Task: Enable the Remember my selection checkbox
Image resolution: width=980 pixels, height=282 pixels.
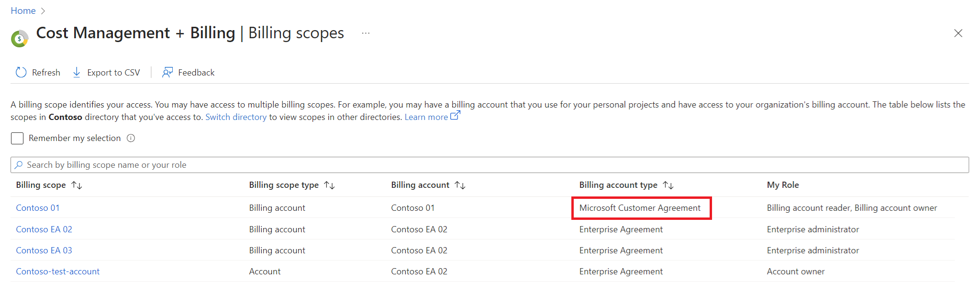Action: pyautogui.click(x=17, y=138)
